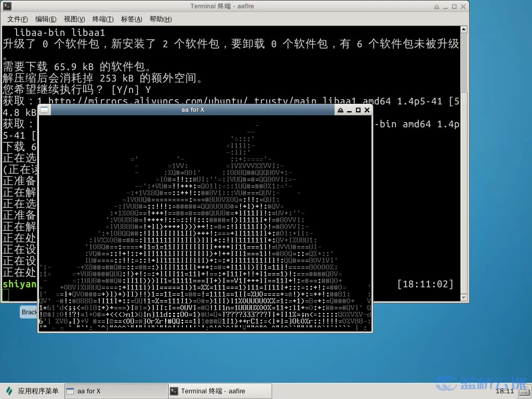Click the taskbar clock showing 18:11
This screenshot has width=532, height=399.
tap(504, 391)
